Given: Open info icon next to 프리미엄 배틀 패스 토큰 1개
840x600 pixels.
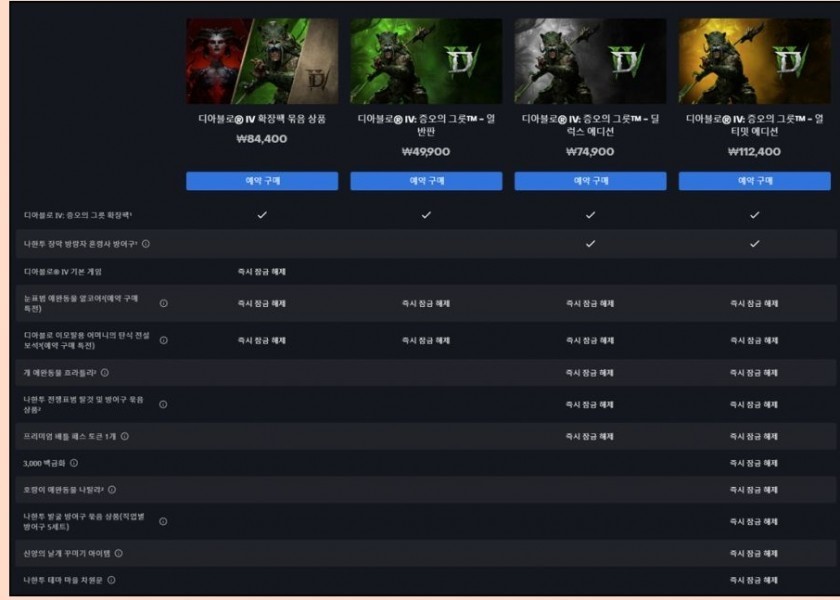Looking at the screenshot, I should click(x=125, y=436).
